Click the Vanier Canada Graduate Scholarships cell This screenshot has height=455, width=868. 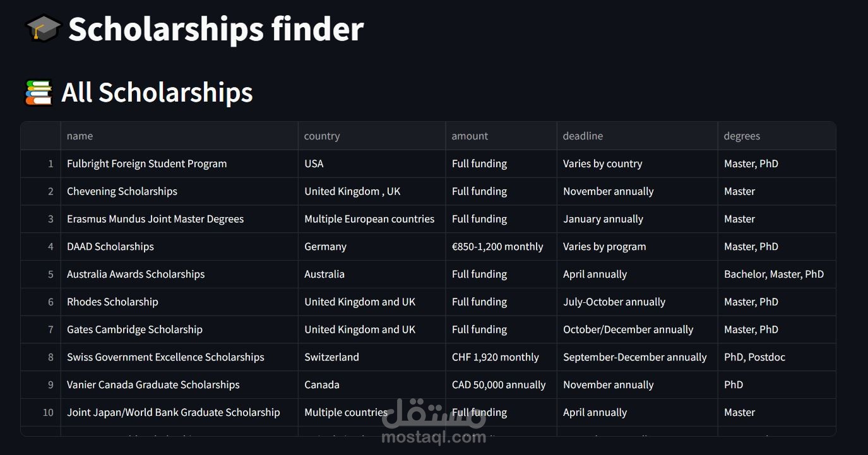[x=179, y=385]
